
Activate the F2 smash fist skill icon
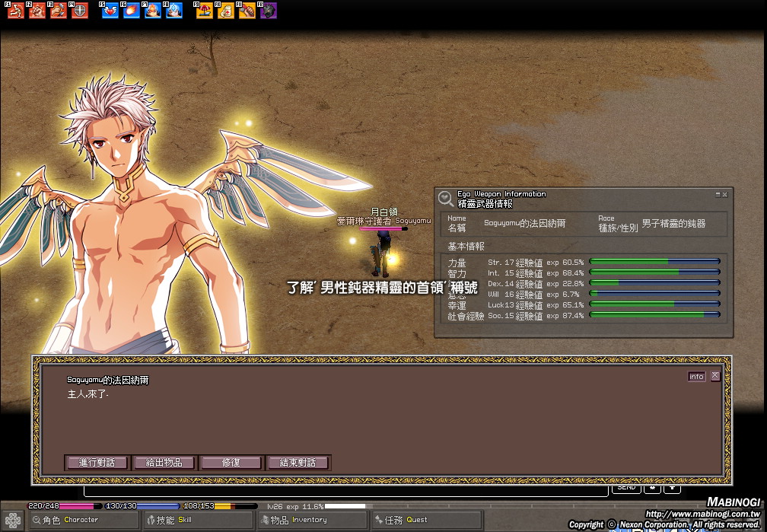coord(37,11)
